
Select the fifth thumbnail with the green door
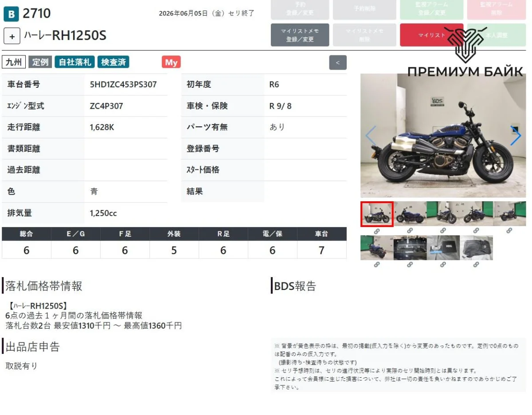509,214
